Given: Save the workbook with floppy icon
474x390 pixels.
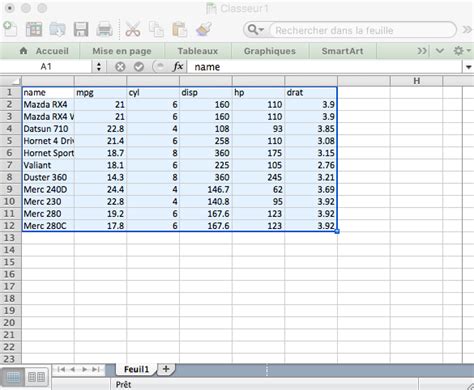Looking at the screenshot, I should (81, 29).
